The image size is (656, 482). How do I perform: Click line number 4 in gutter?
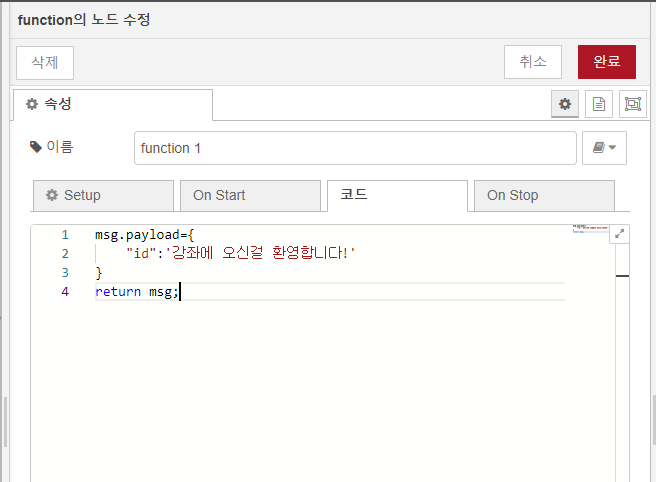[x=65, y=292]
